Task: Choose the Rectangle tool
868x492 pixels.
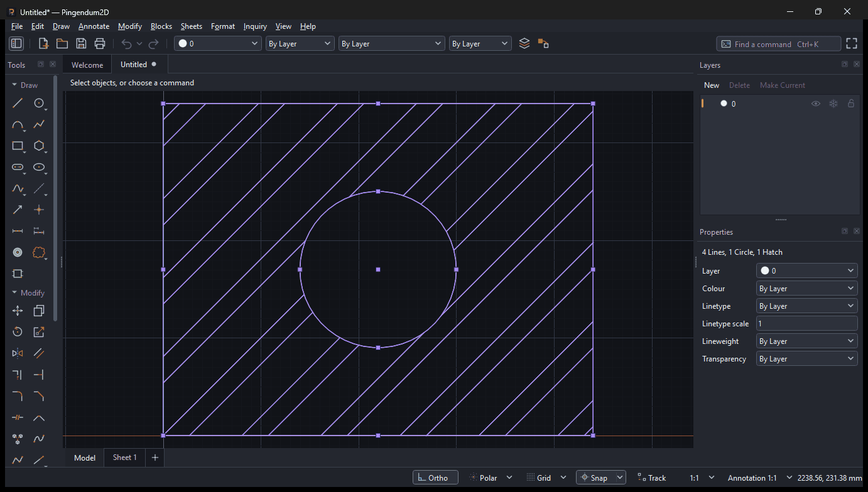Action: point(18,146)
